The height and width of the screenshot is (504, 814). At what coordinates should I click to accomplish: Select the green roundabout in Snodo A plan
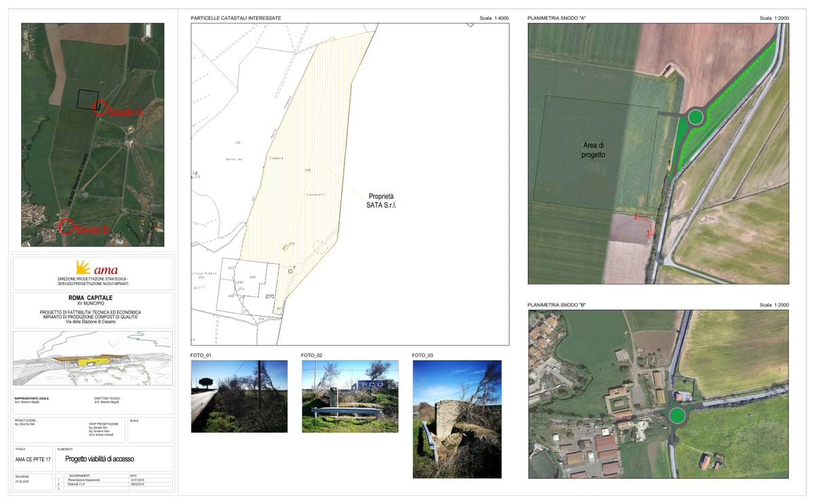click(695, 117)
